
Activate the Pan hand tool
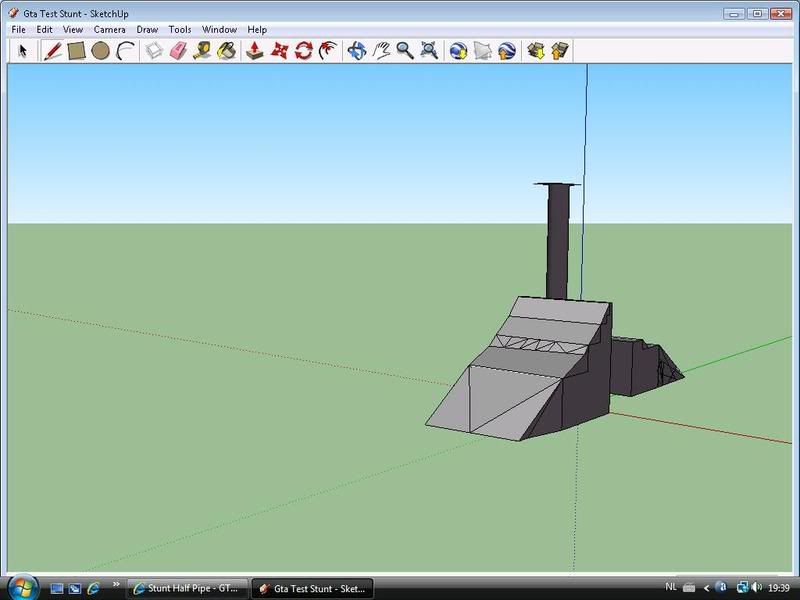tap(381, 51)
